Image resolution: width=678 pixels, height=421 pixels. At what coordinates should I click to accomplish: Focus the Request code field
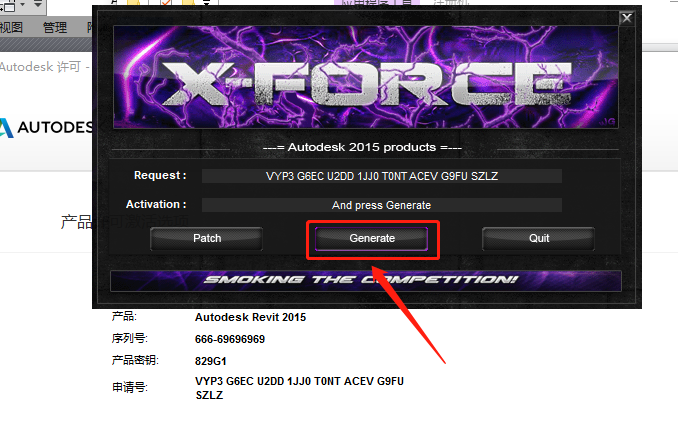pyautogui.click(x=382, y=176)
